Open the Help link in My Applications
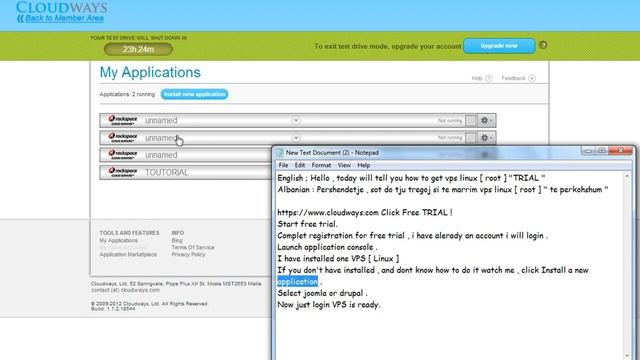The image size is (640, 360). click(x=482, y=78)
